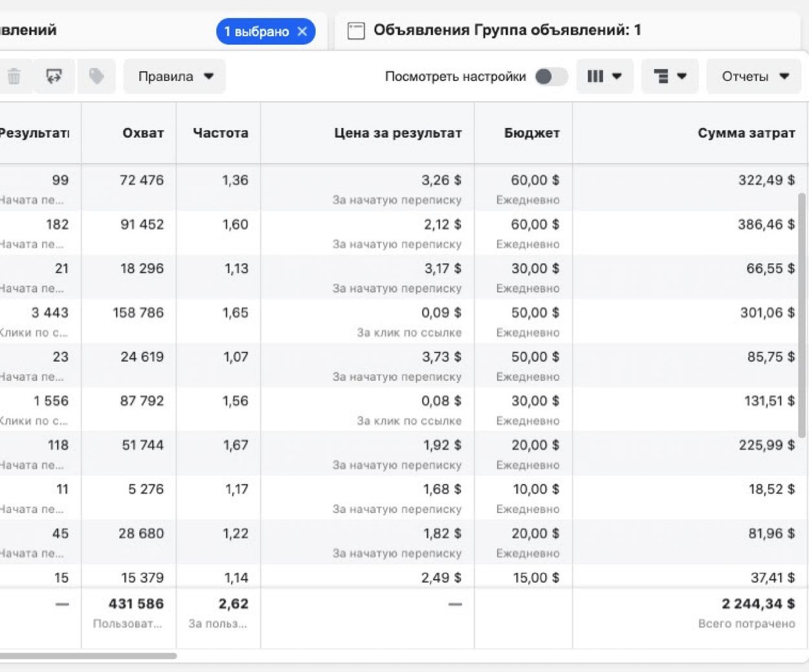Click the spend amount "225,99 $"
This screenshot has width=809, height=672.
point(767,445)
